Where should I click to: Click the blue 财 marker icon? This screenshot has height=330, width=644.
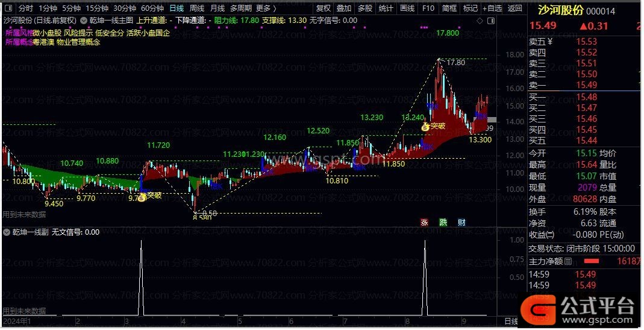point(461,222)
